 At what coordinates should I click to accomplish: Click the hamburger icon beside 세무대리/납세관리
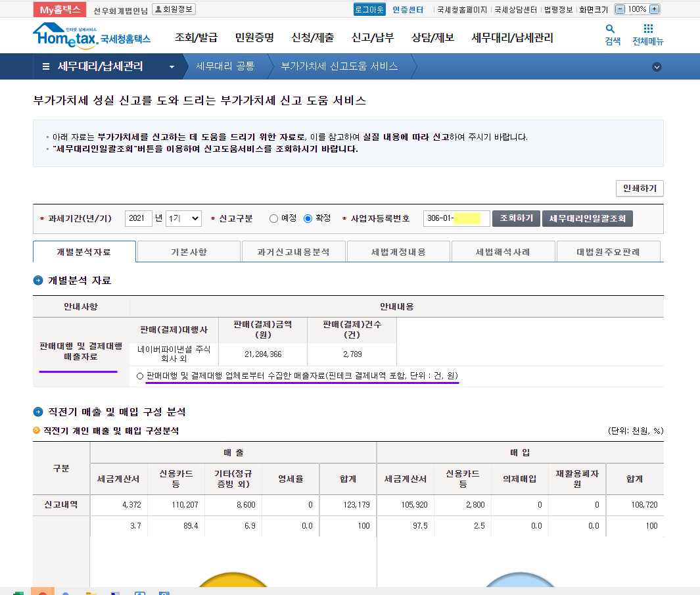point(46,66)
